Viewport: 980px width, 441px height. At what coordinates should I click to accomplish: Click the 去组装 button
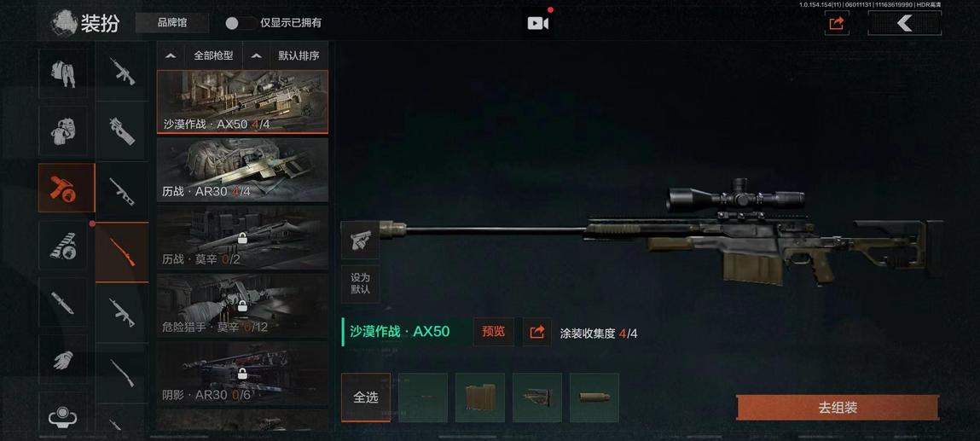(x=837, y=408)
